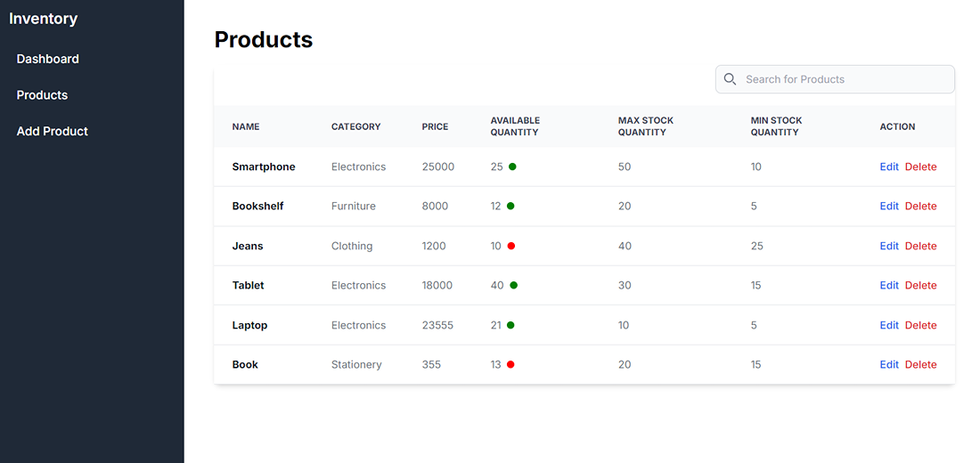Screen dimensions: 980x463
Task: Click green stock indicator for Smartphone
Action: [512, 167]
